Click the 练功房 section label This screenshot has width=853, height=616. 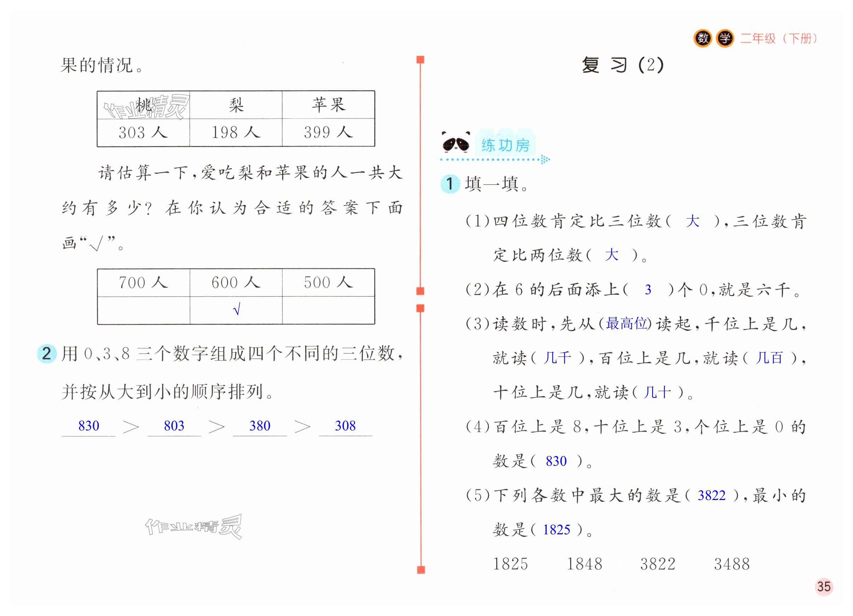pos(505,145)
